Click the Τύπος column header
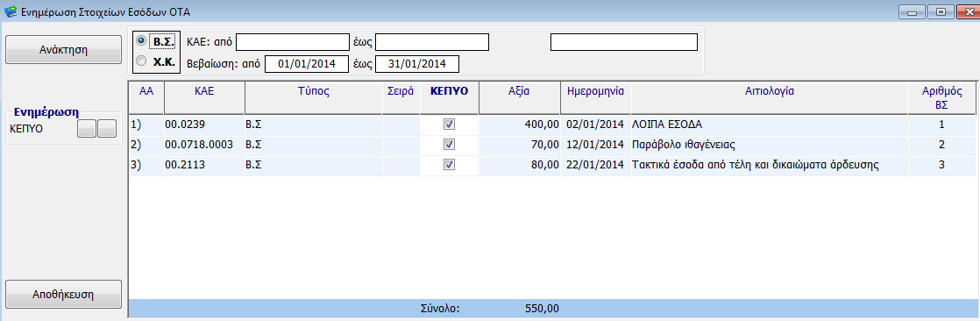This screenshot has width=980, height=321. (x=314, y=97)
